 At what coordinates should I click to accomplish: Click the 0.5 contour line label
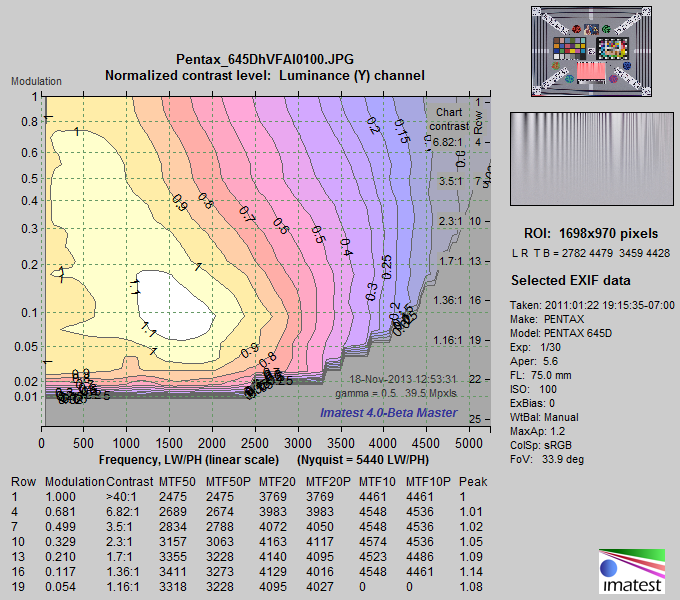tap(319, 235)
